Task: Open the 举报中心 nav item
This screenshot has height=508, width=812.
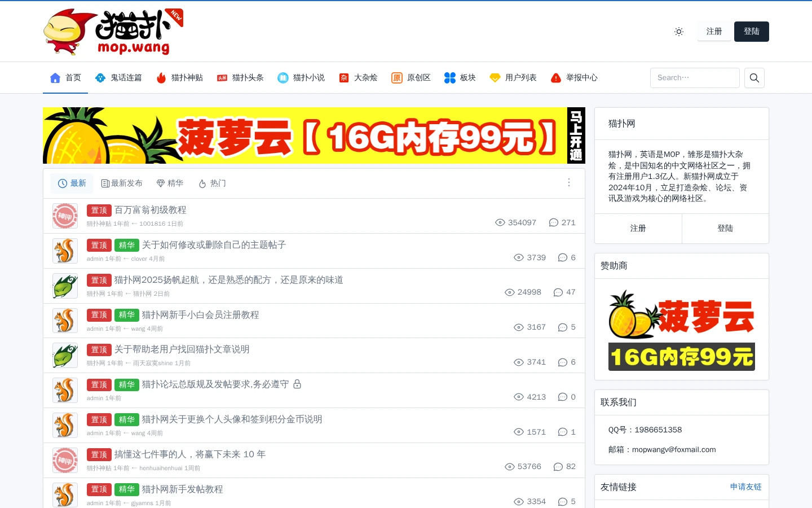Action: 574,78
